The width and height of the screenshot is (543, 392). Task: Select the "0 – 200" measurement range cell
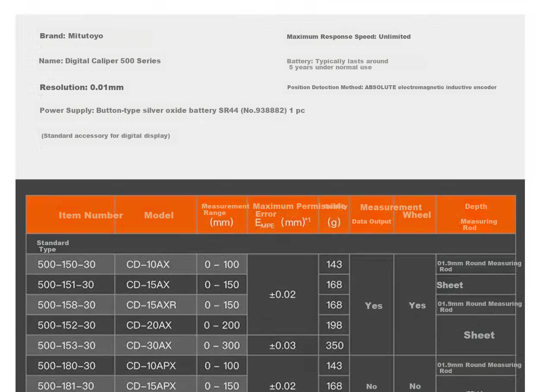[x=222, y=325]
